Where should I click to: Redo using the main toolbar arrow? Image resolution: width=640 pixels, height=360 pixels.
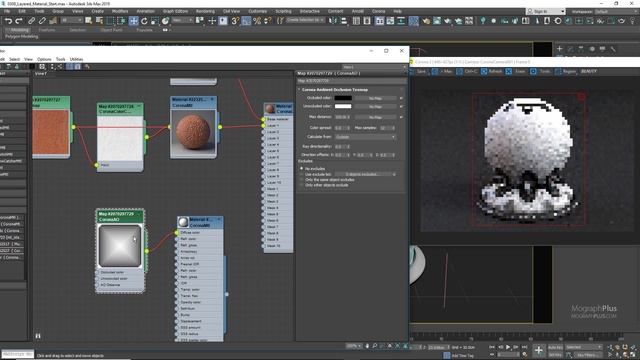[x=19, y=21]
